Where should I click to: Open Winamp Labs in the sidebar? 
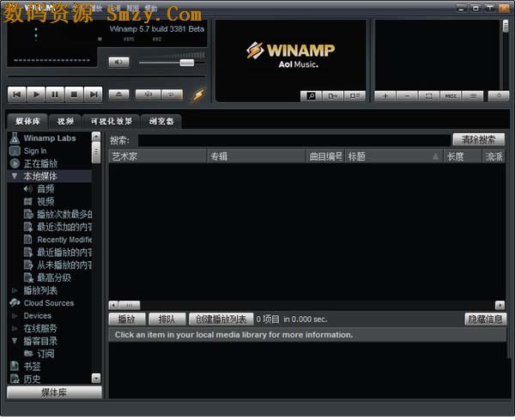tap(49, 138)
